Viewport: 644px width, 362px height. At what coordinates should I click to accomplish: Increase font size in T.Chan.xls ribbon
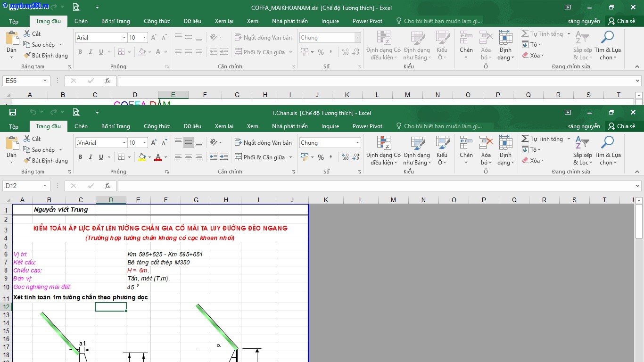[154, 143]
